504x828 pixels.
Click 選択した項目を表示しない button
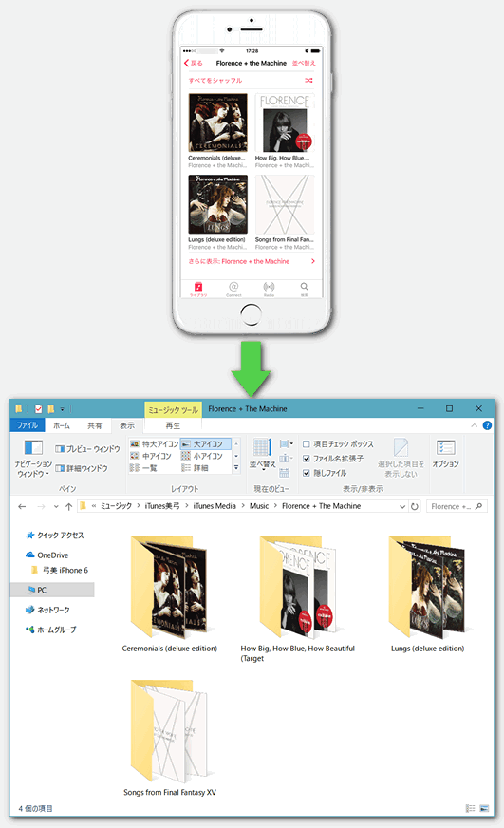(x=401, y=458)
